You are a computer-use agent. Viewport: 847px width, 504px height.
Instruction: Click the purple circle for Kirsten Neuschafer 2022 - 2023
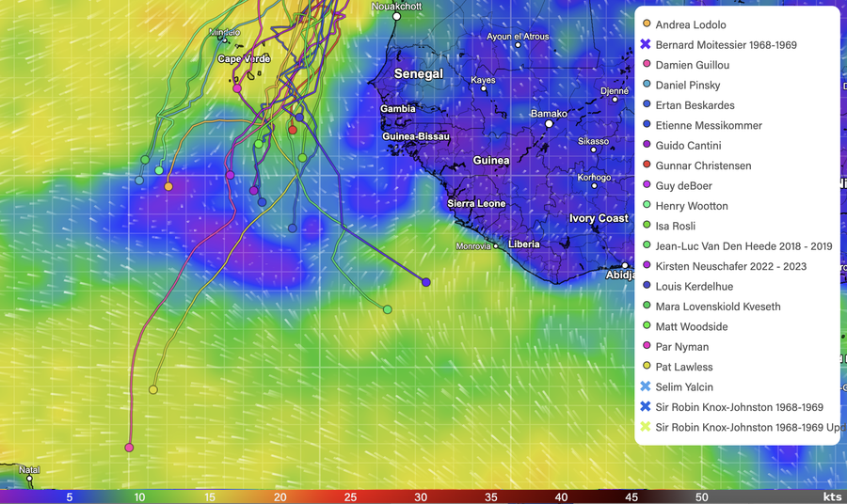point(647,265)
